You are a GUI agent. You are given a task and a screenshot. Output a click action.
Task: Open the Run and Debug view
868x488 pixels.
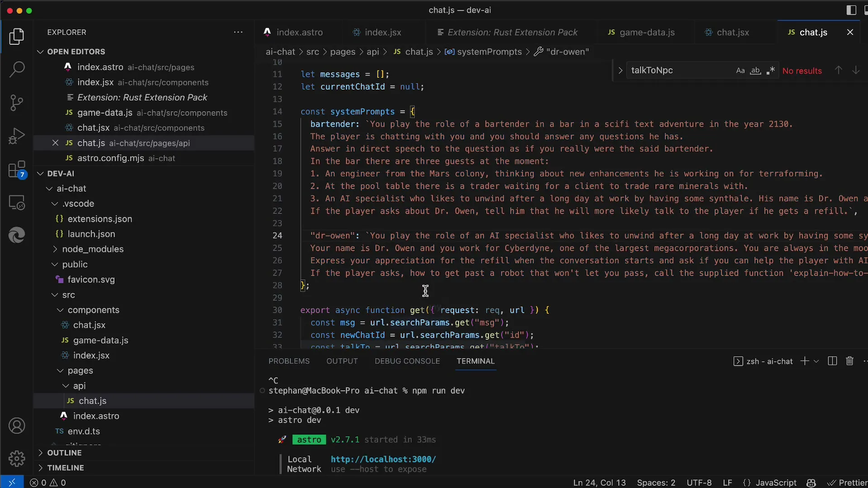(17, 136)
